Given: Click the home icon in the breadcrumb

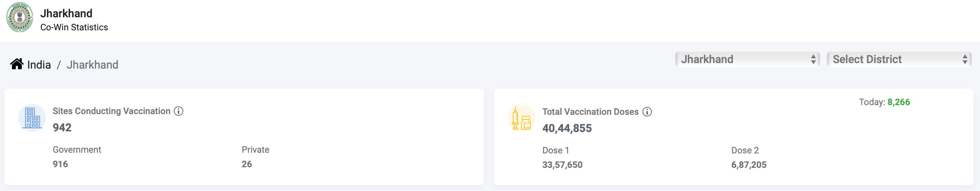Looking at the screenshot, I should point(17,64).
